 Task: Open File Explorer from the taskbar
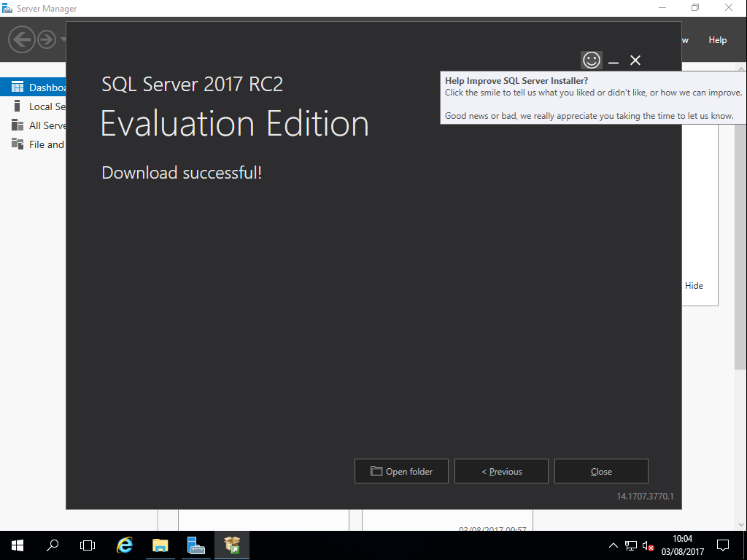pos(160,545)
